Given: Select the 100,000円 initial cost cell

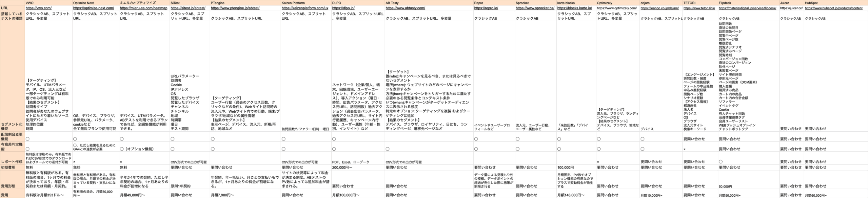Looking at the screenshot, I should click(576, 168).
